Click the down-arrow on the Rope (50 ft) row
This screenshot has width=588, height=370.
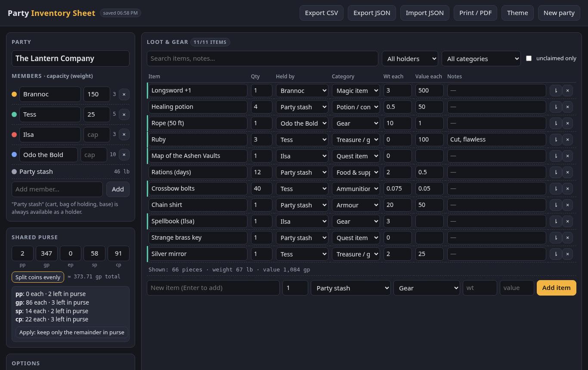556,123
